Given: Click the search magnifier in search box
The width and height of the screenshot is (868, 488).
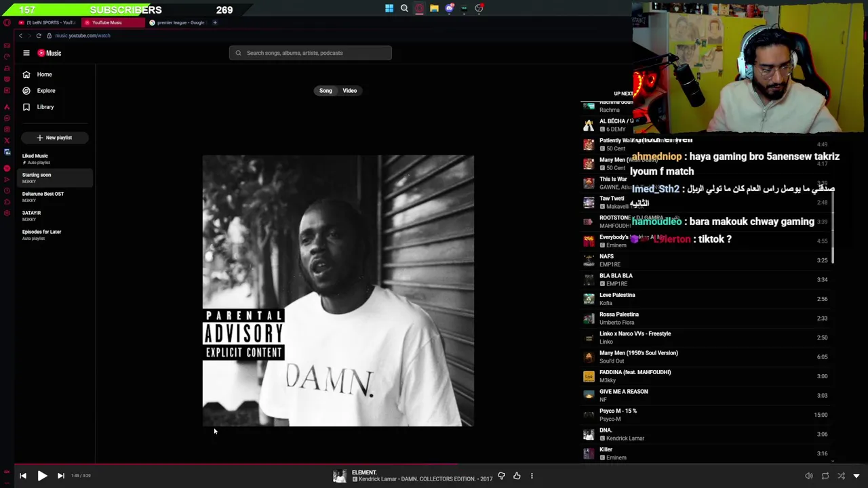Looking at the screenshot, I should tap(238, 53).
